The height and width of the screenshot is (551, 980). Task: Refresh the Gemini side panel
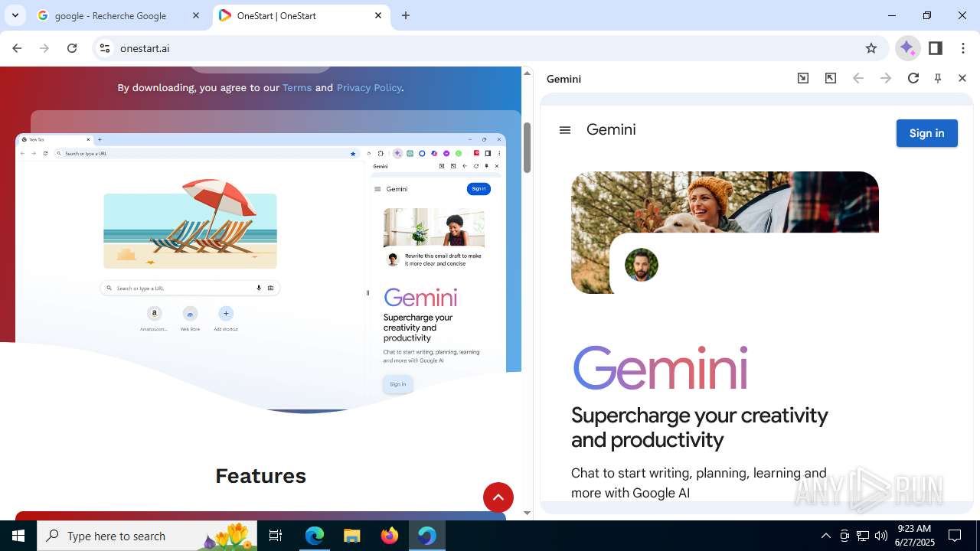click(913, 78)
